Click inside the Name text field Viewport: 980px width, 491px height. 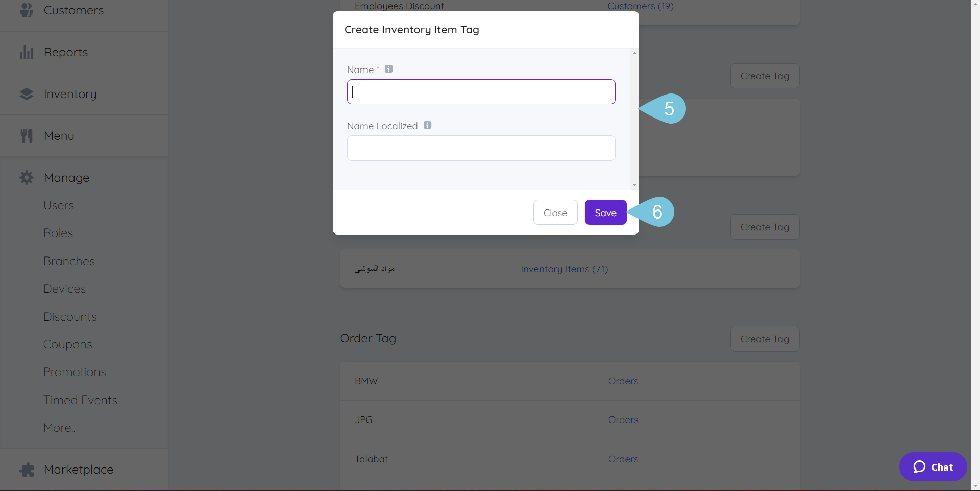(481, 91)
